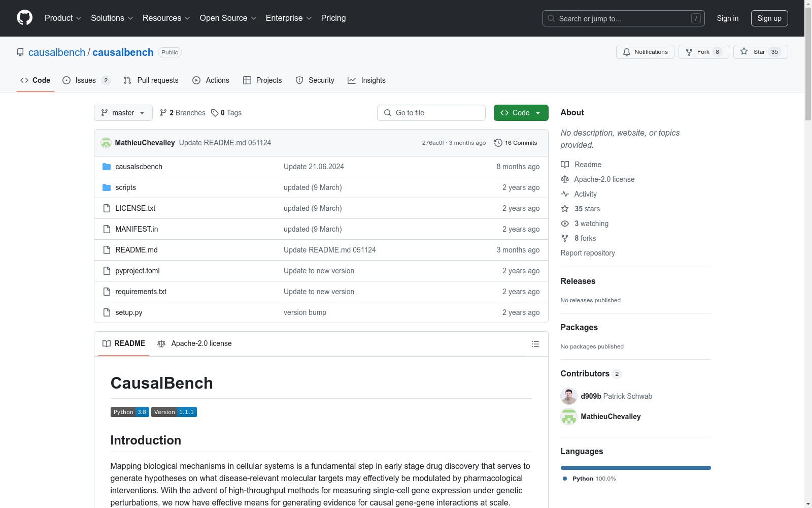
Task: Click the Python 3.8 badge
Action: tap(130, 412)
